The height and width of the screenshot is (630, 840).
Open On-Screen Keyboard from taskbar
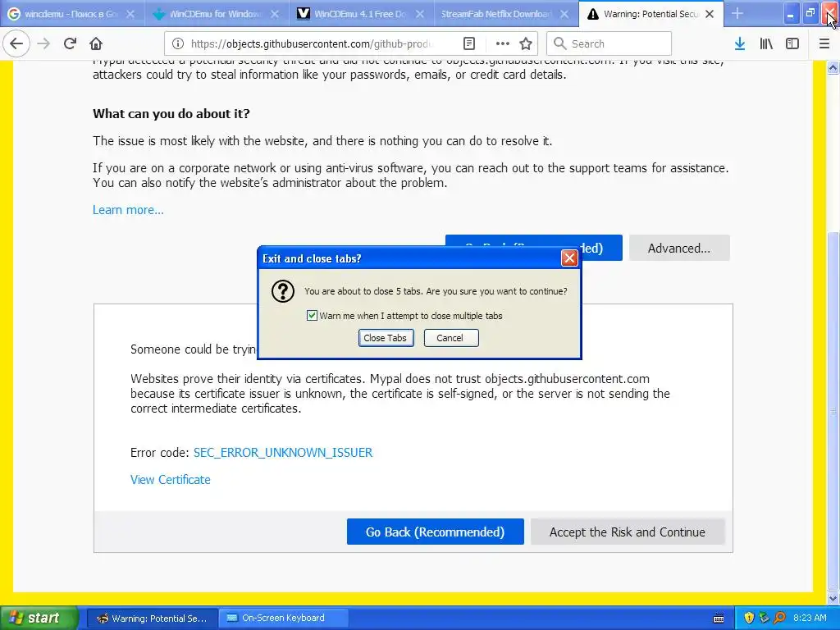tap(283, 619)
